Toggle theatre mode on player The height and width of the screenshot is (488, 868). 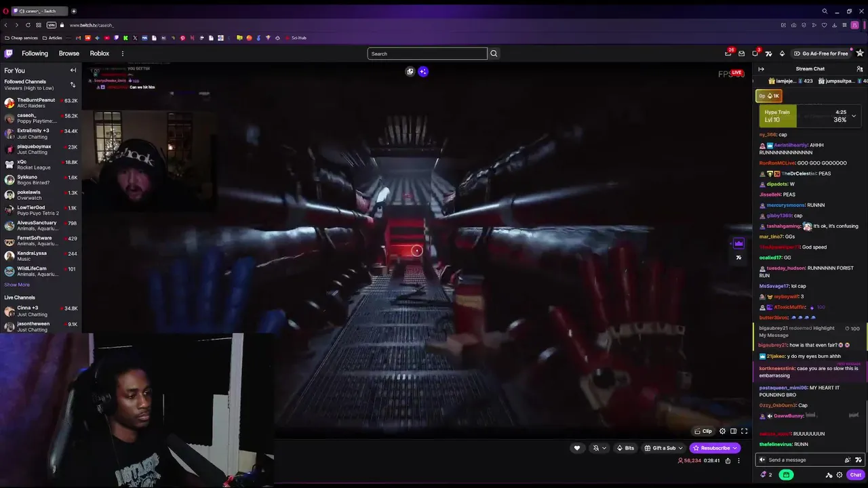[733, 431]
